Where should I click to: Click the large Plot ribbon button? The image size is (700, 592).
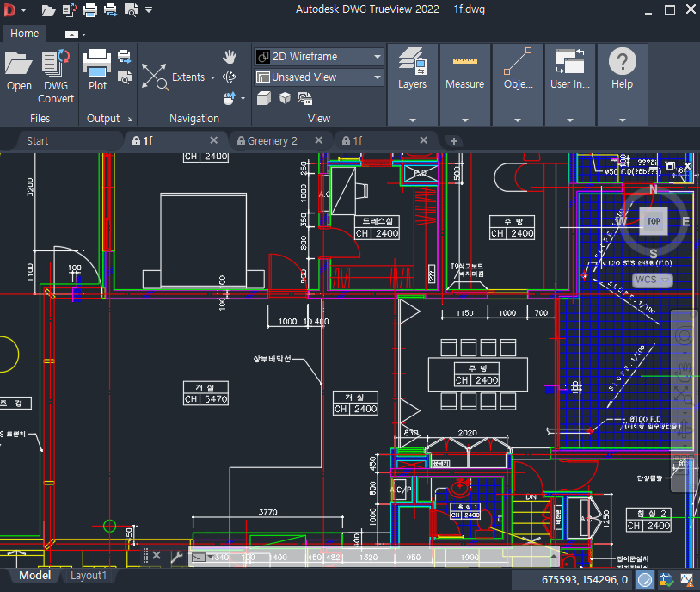point(97,71)
